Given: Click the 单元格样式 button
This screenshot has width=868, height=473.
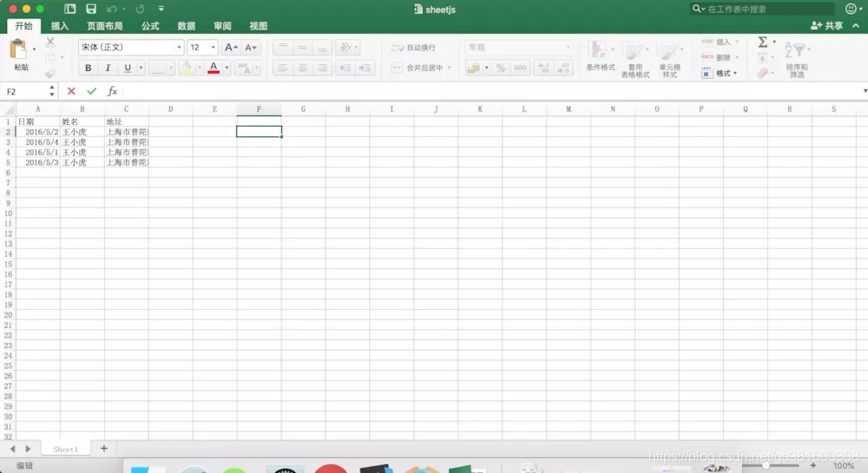Looking at the screenshot, I should point(669,60).
